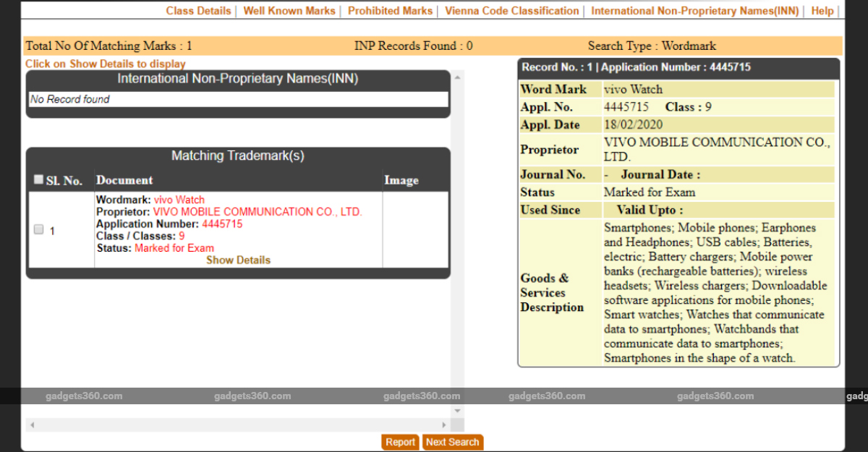The image size is (868, 452).
Task: Click the red application number 4445715
Action: tap(222, 224)
